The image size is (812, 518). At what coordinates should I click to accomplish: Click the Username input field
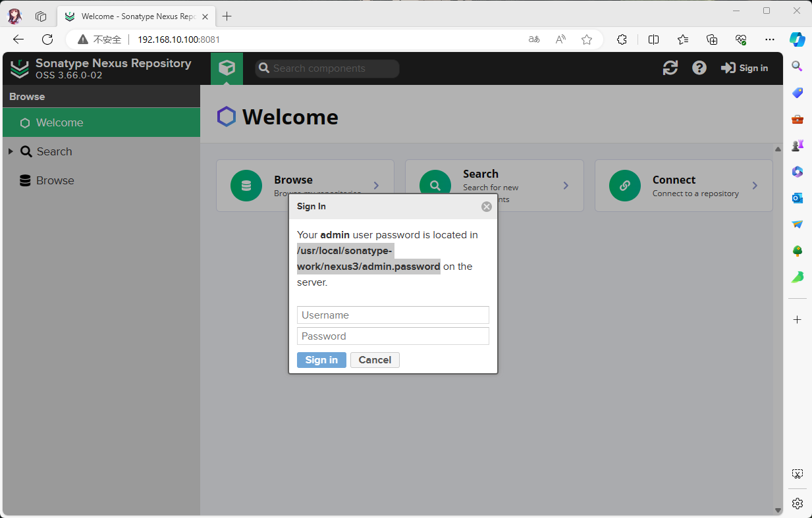[392, 315]
